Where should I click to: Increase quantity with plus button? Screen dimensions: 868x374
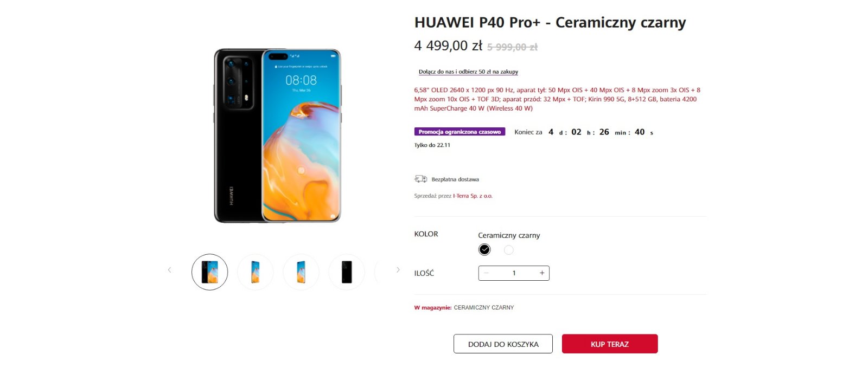tap(541, 273)
